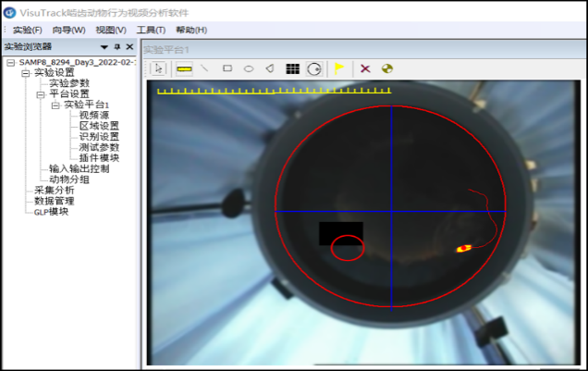The height and width of the screenshot is (371, 588).
Task: Open 区域设置 tree item
Action: click(x=99, y=126)
